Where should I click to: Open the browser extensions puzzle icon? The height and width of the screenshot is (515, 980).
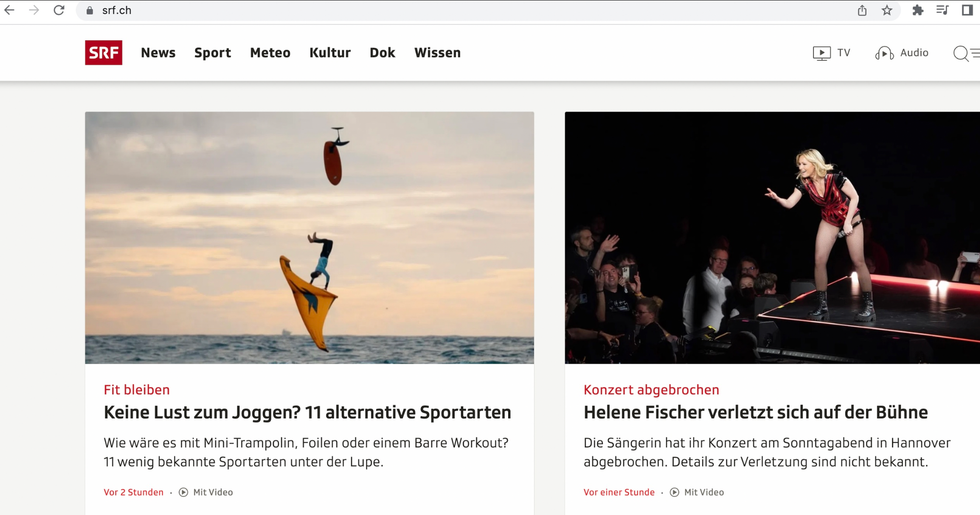pos(917,10)
